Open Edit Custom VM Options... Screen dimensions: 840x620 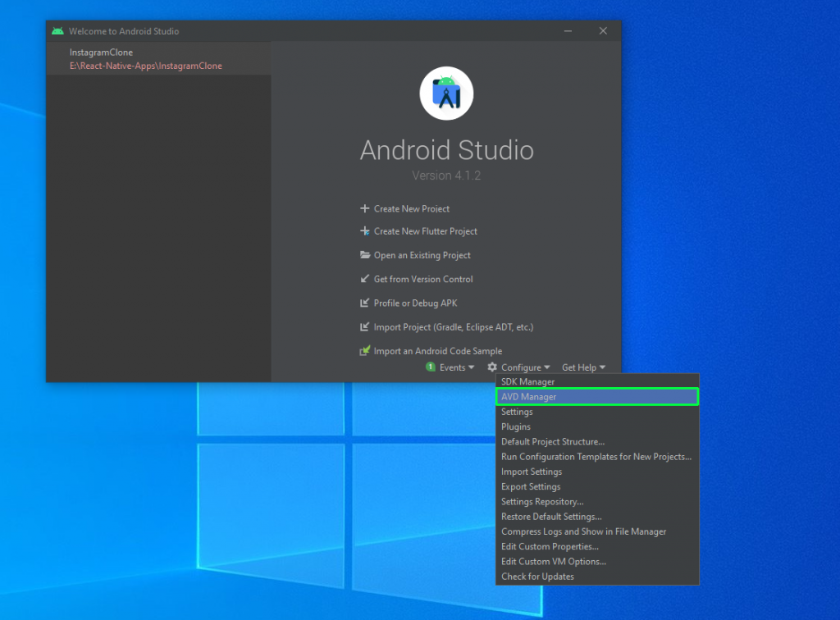[x=597, y=562]
